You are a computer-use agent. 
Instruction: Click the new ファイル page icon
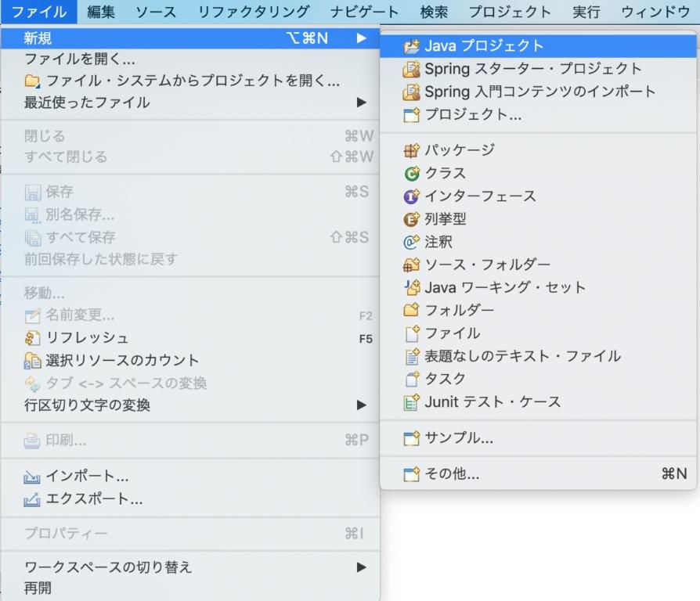click(412, 333)
